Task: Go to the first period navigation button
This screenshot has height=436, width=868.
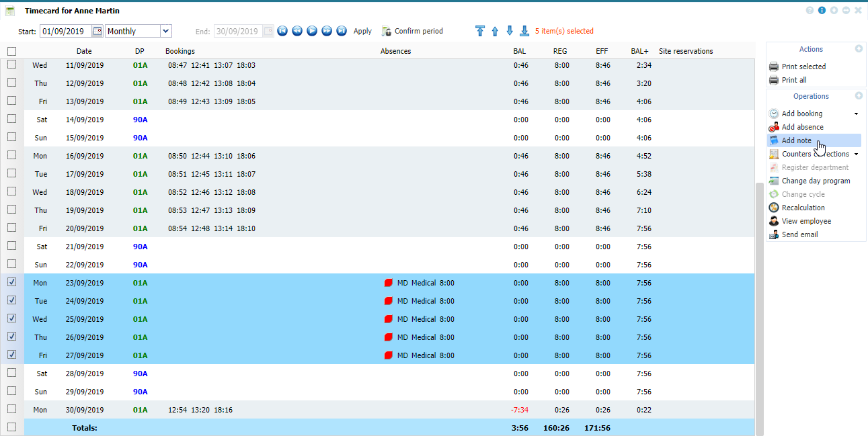Action: [x=282, y=31]
